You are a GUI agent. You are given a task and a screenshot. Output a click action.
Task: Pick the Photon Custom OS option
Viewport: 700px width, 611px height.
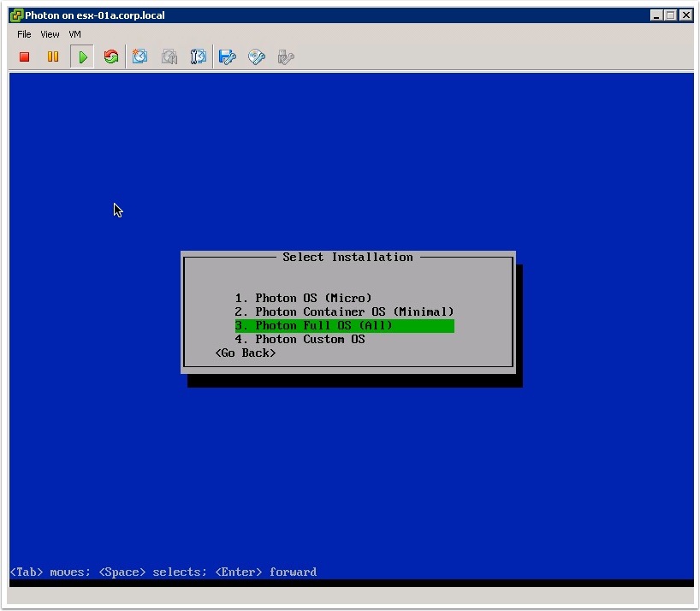tap(300, 339)
